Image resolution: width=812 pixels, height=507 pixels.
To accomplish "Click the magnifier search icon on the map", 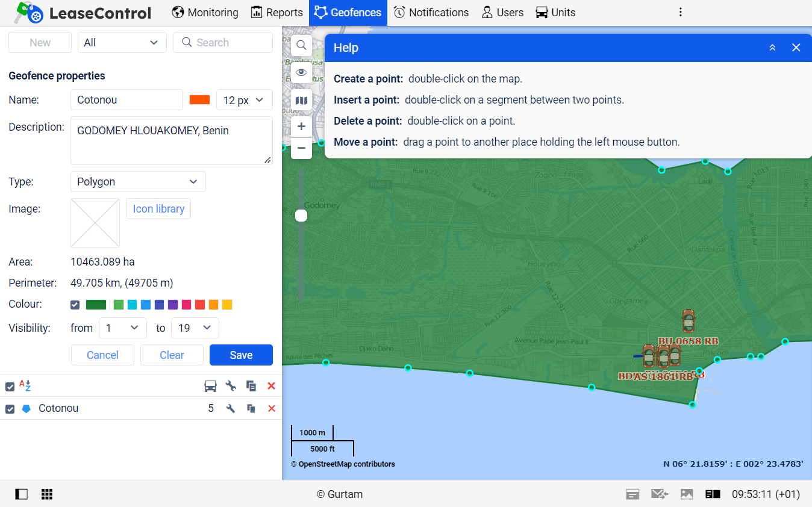I will coord(301,45).
